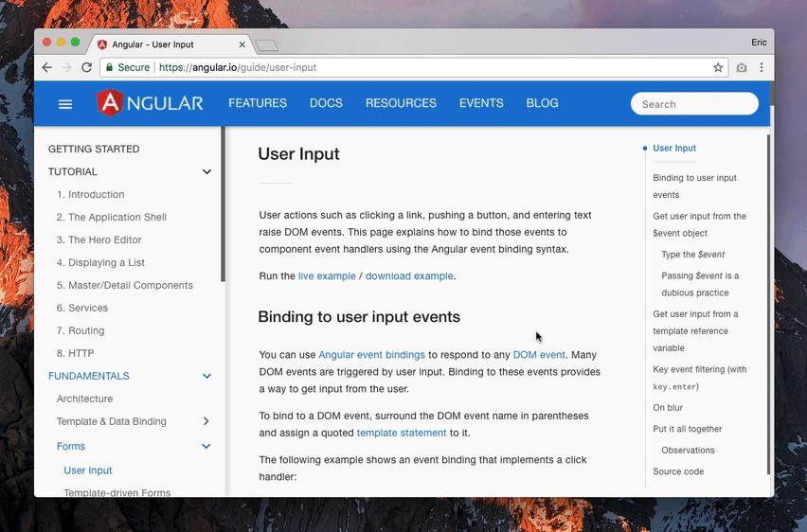Open 2. The Application Shell
This screenshot has width=807, height=532.
[112, 217]
